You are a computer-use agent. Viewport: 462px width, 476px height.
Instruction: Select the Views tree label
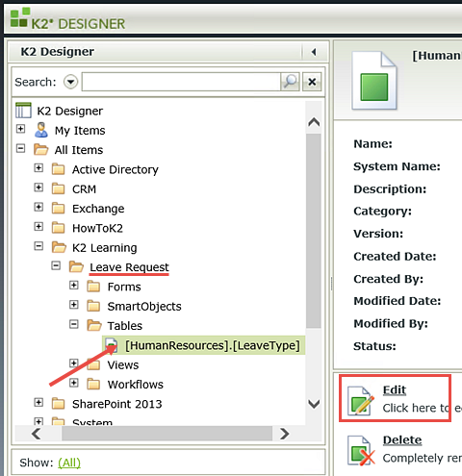coord(123,364)
